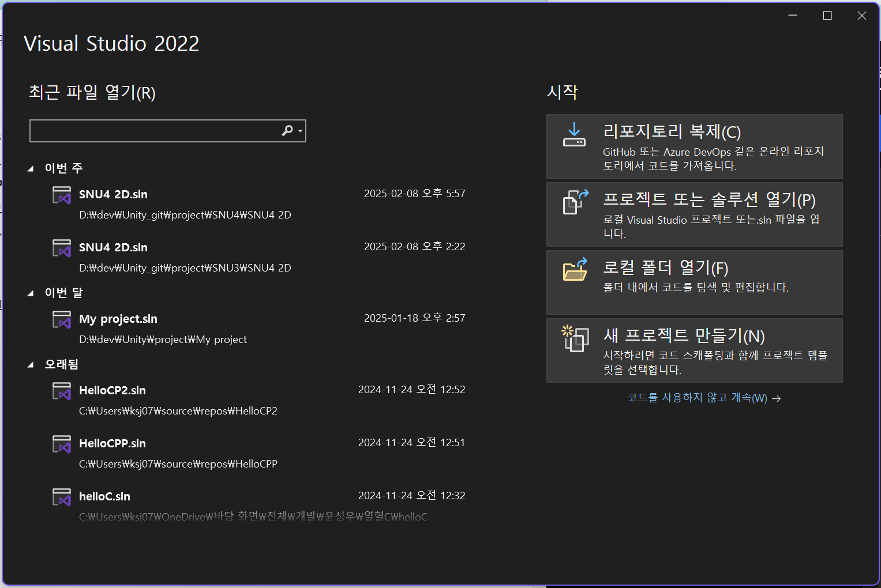Screen dimensions: 881x588
Task: Close the Visual Studio 2022 start window
Action: coord(862,16)
